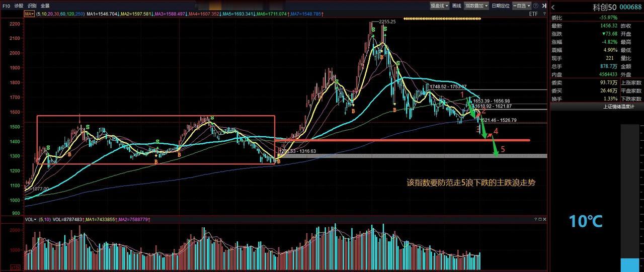Click the 2255.25 peak price label

point(387,22)
